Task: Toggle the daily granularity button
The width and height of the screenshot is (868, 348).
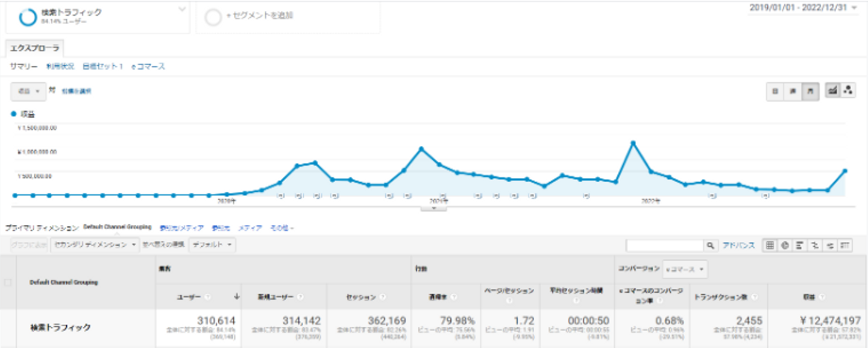Action: [x=775, y=91]
